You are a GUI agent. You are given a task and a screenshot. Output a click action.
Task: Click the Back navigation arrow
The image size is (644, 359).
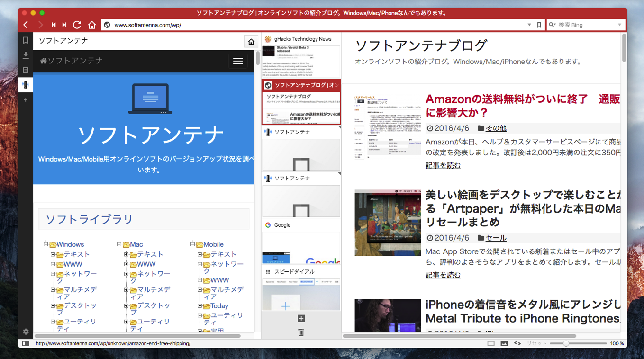tap(26, 25)
